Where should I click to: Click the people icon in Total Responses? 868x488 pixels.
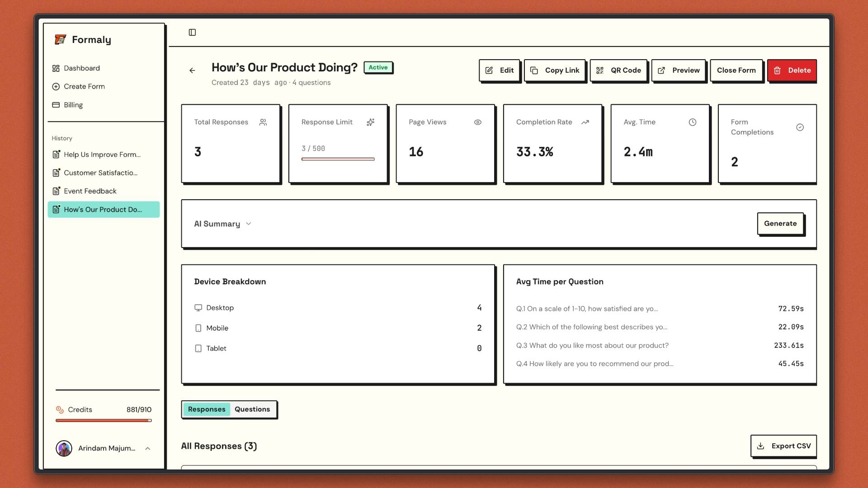[263, 122]
